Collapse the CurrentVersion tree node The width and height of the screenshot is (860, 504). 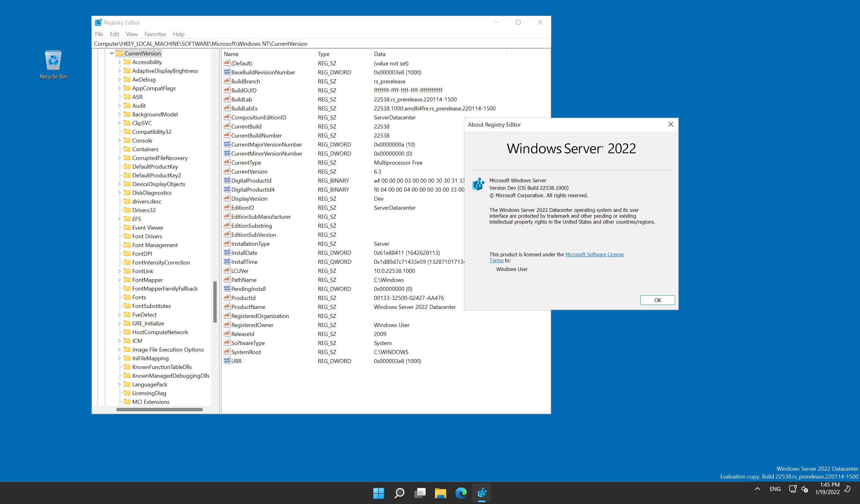coord(112,53)
